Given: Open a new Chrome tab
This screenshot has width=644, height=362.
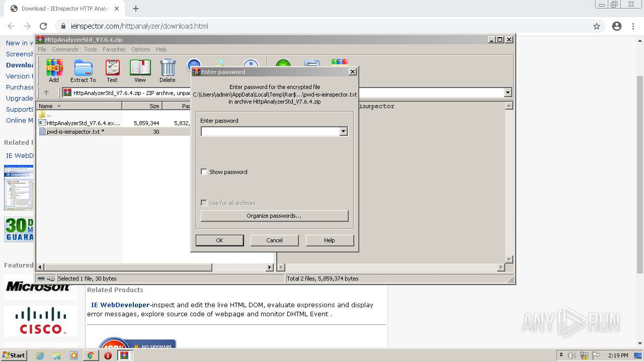Looking at the screenshot, I should 135,9.
